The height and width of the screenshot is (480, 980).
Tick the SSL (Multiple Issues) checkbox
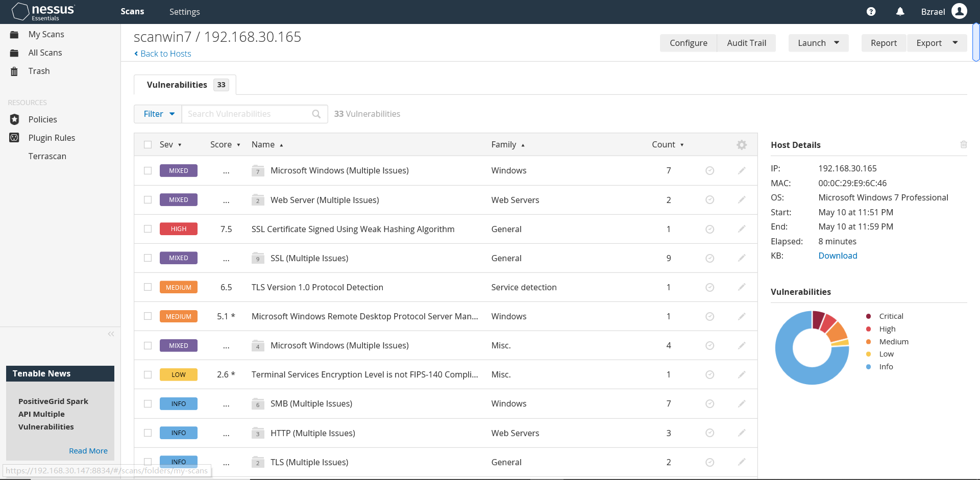[x=148, y=258]
